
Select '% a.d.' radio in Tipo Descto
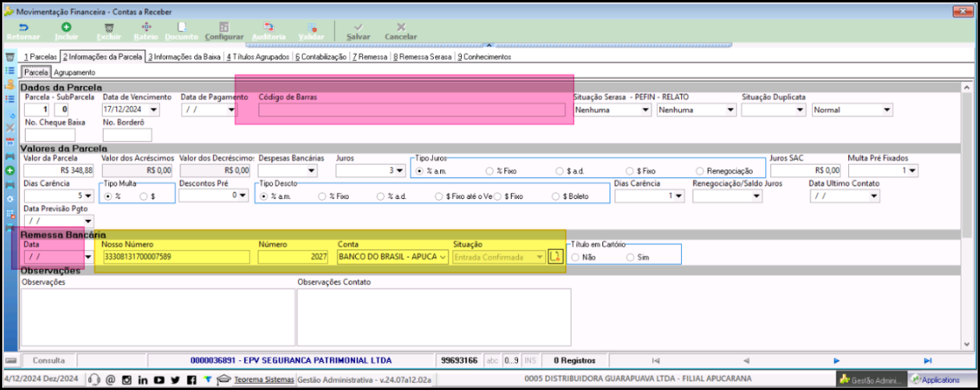pyautogui.click(x=380, y=196)
